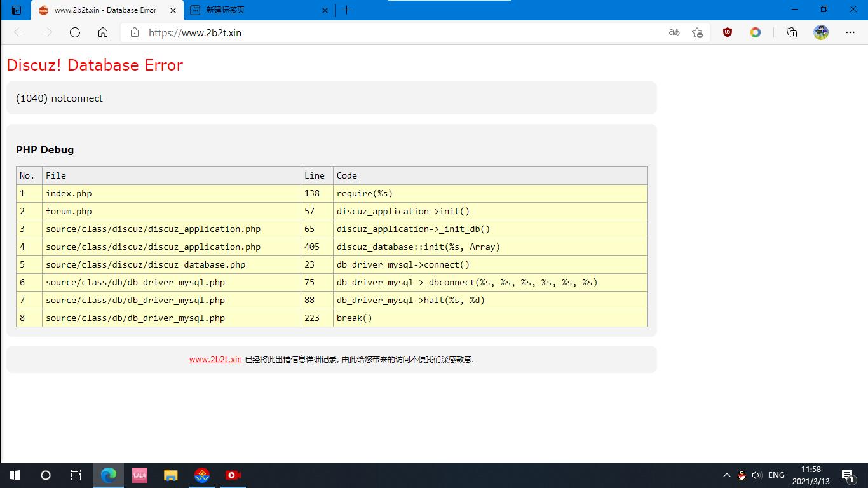Open the QQ penguin tray icon

click(742, 475)
